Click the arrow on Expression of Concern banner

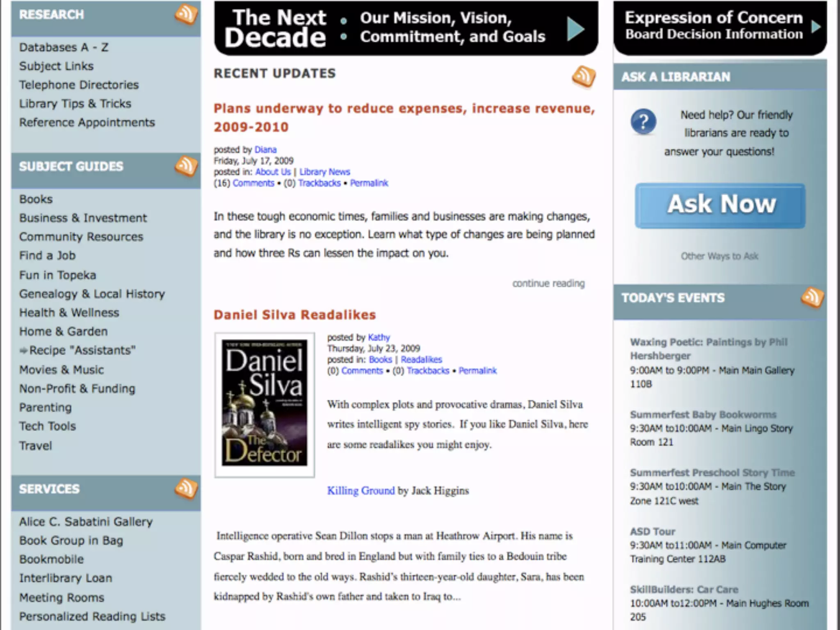816,27
